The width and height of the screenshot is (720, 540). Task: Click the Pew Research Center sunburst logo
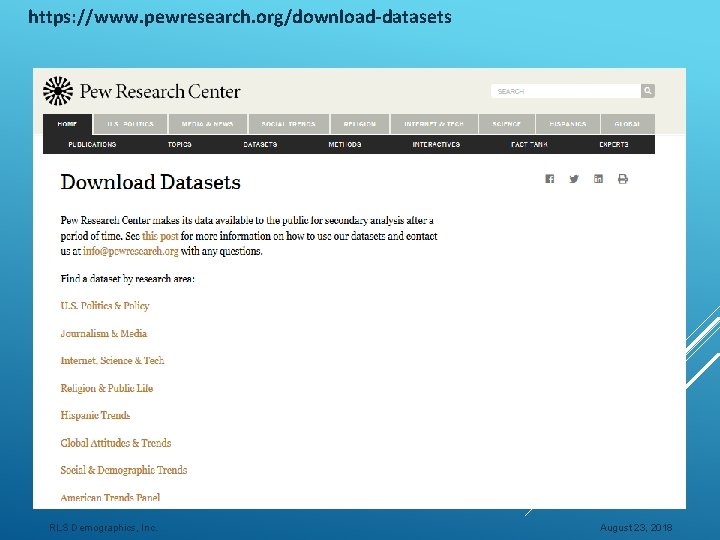point(58,91)
